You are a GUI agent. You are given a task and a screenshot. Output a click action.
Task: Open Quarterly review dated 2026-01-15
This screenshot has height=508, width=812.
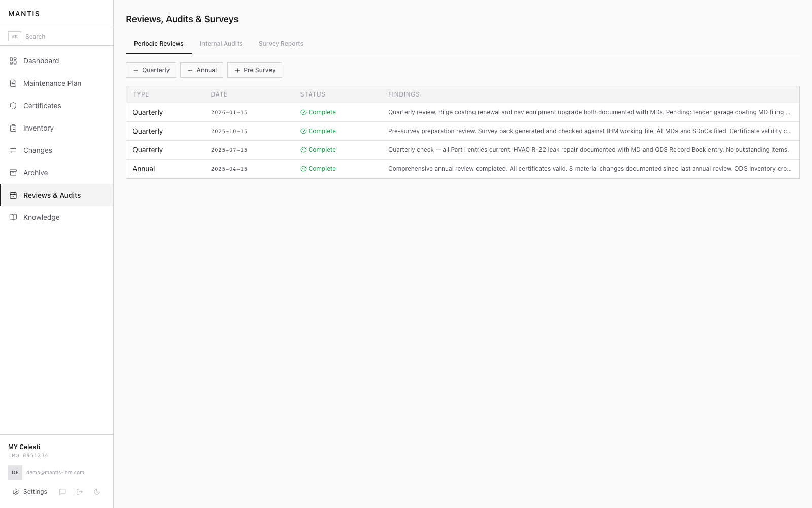[463, 112]
